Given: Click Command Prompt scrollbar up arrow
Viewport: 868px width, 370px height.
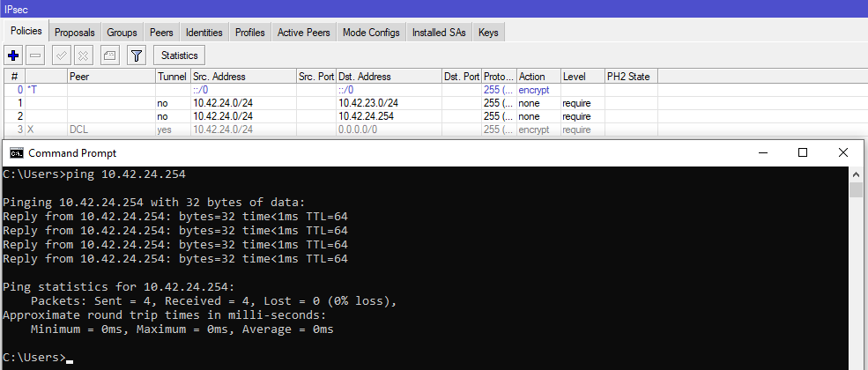Looking at the screenshot, I should 856,174.
